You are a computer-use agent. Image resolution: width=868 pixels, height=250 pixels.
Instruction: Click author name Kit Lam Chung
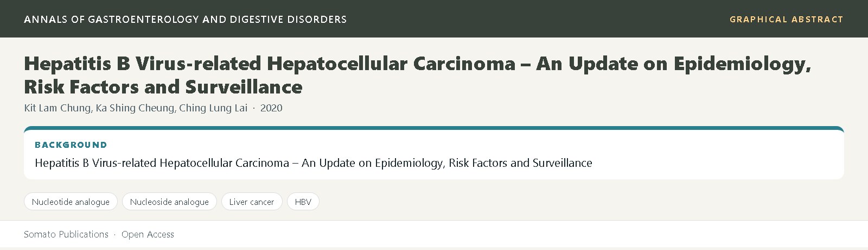click(x=58, y=108)
